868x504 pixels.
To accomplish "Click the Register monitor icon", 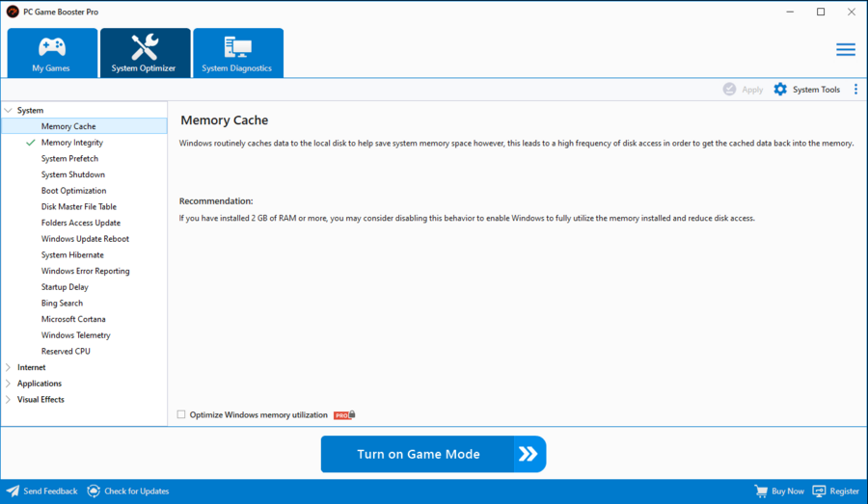I will click(x=819, y=491).
